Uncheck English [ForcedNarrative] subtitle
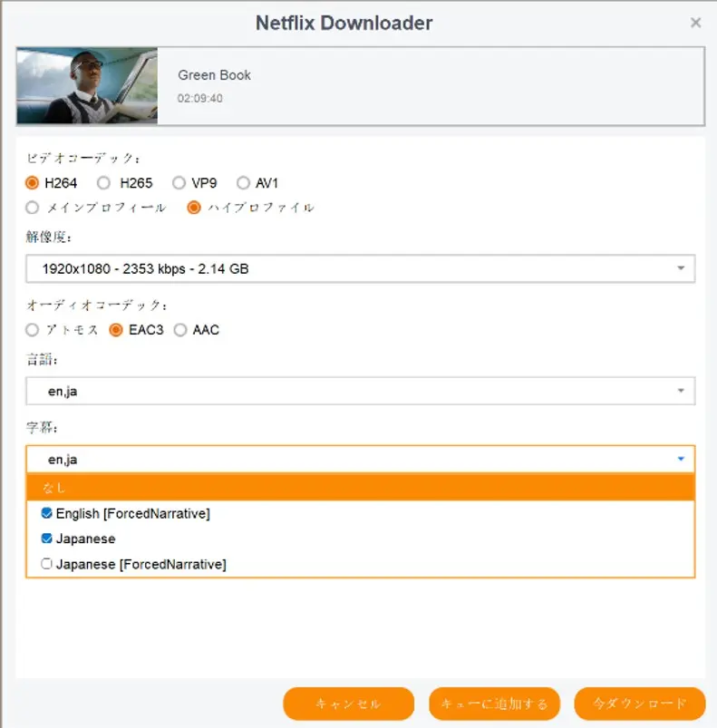The image size is (717, 728). point(46,513)
